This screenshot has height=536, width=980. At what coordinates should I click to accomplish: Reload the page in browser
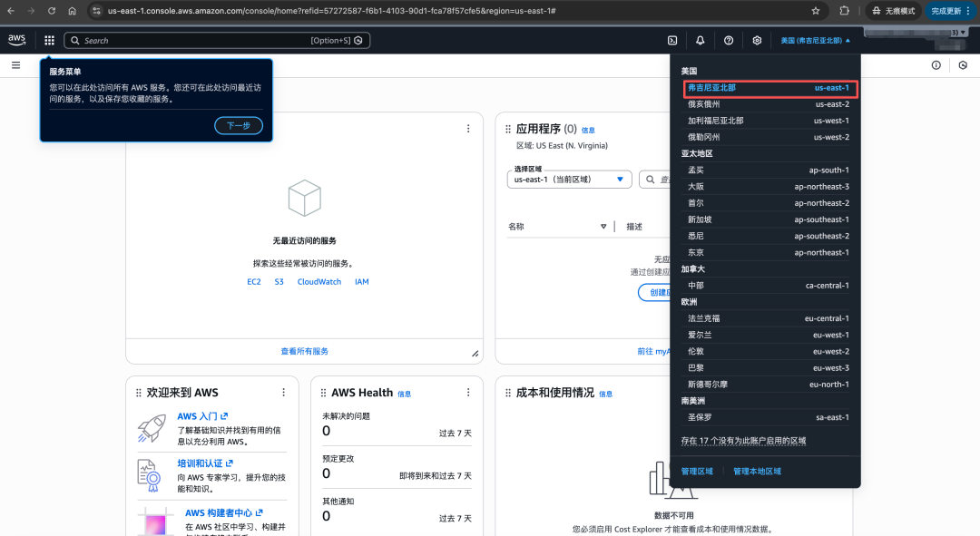click(x=51, y=11)
